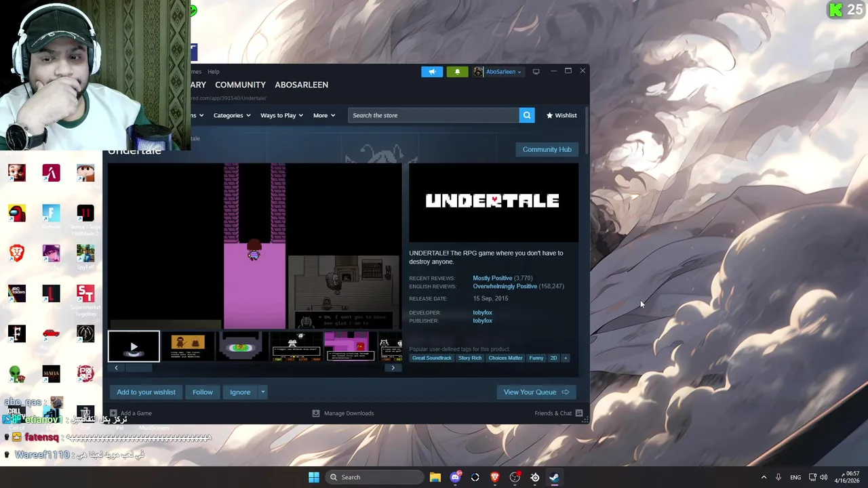The width and height of the screenshot is (868, 488).
Task: Open the COMMUNITY tab in Steam
Action: tap(240, 85)
